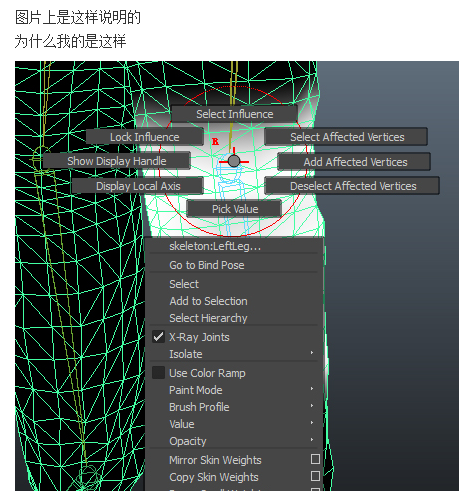
Task: Click Display Local Axis option
Action: click(138, 186)
